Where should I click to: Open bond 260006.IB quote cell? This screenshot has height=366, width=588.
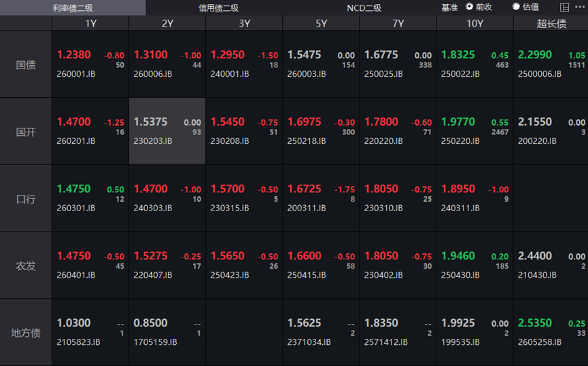tap(167, 65)
